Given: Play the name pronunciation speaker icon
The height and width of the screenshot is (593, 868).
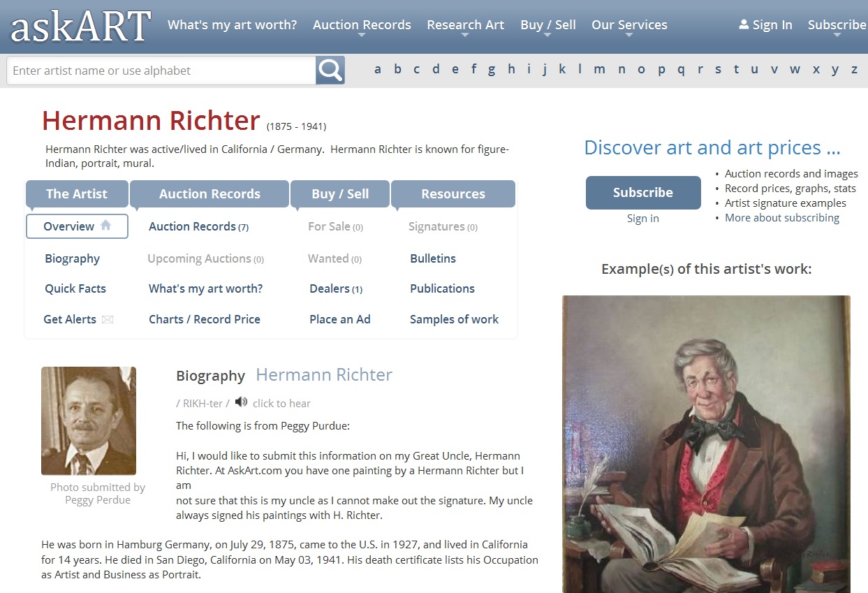Looking at the screenshot, I should click(241, 402).
